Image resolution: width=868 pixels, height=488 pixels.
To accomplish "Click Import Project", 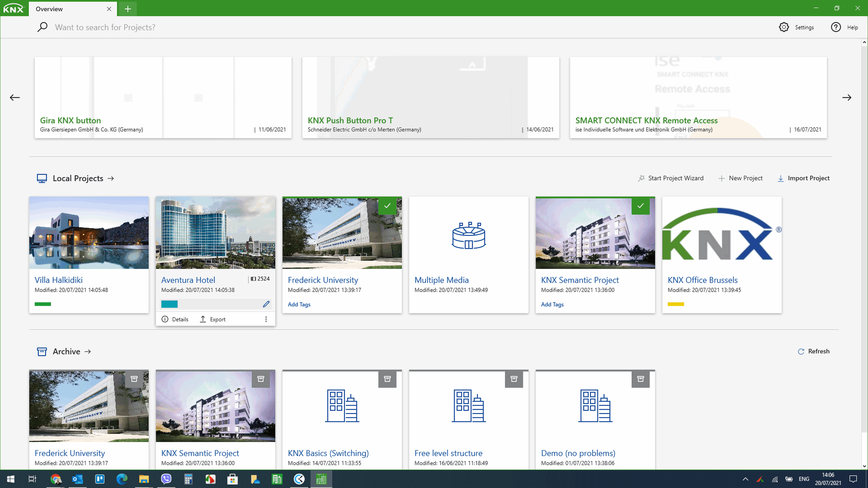I will pyautogui.click(x=803, y=178).
